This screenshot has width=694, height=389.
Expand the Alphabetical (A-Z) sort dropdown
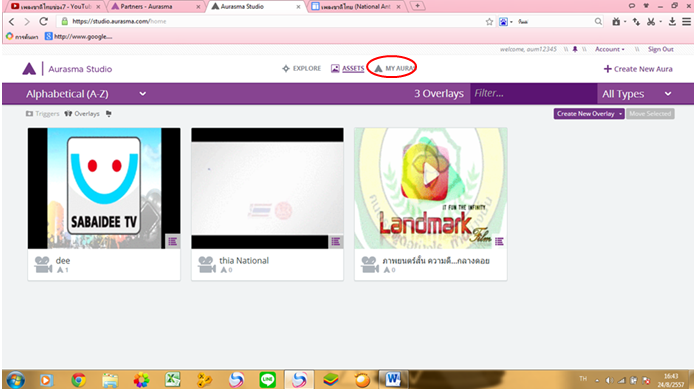tap(86, 94)
